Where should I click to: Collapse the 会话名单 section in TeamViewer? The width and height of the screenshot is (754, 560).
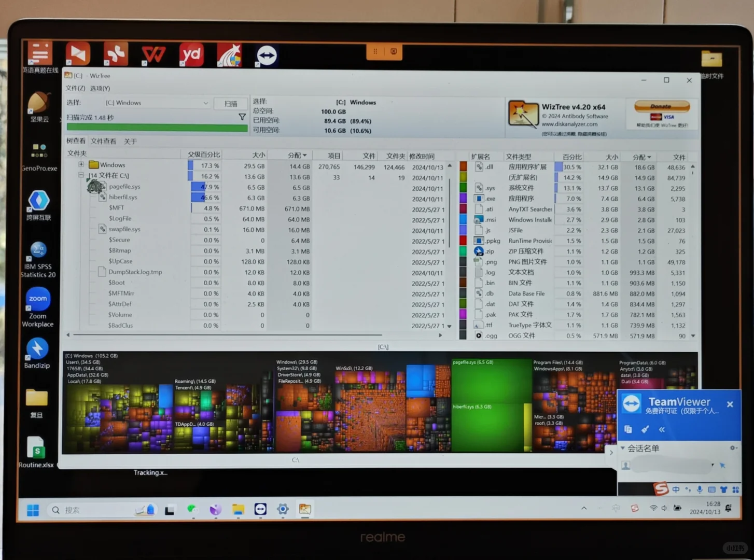[x=623, y=448]
